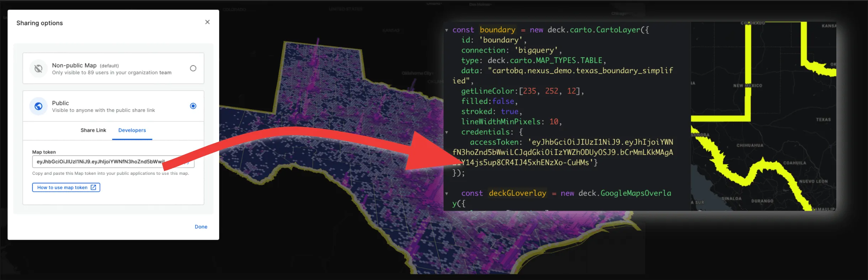Click the highlighted deckGLoverlay variable name
Screen dimensions: 868x280
click(x=517, y=193)
